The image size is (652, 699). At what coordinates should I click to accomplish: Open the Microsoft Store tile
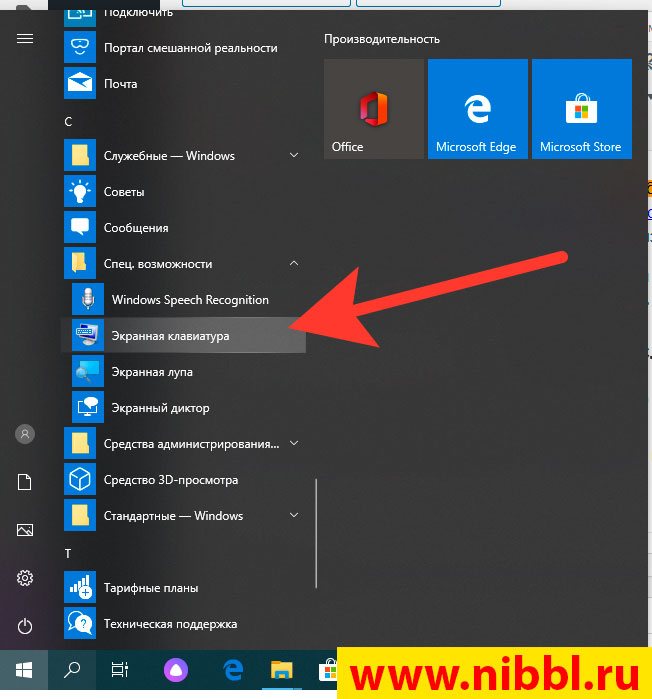[582, 109]
